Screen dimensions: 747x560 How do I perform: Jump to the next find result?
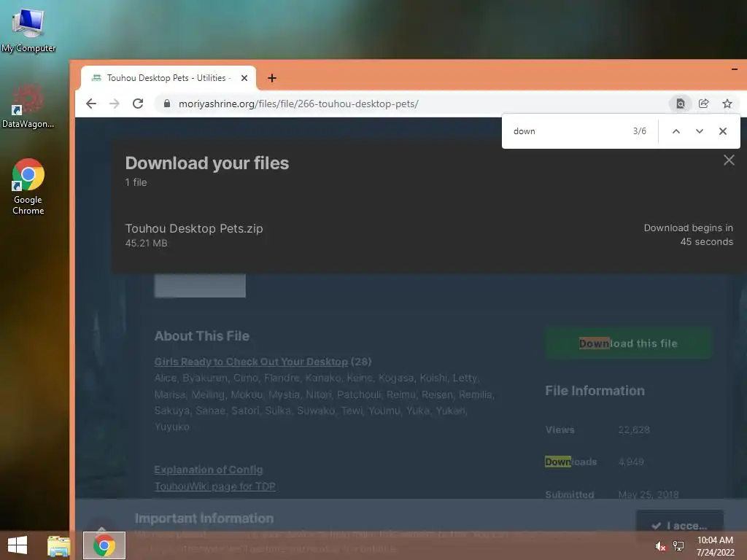click(700, 131)
